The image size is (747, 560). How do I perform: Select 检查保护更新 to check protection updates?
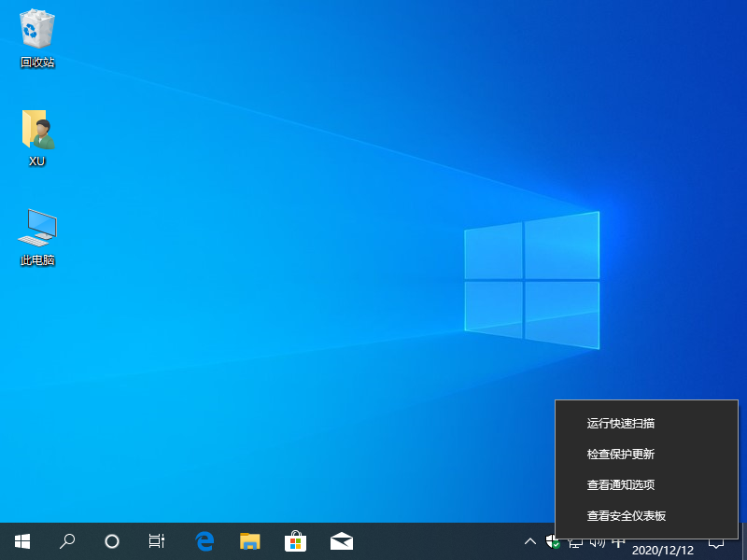pyautogui.click(x=622, y=454)
